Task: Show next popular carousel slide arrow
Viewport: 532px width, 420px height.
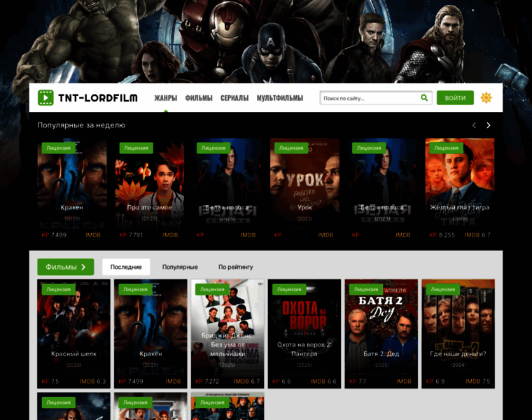Action: click(x=488, y=125)
